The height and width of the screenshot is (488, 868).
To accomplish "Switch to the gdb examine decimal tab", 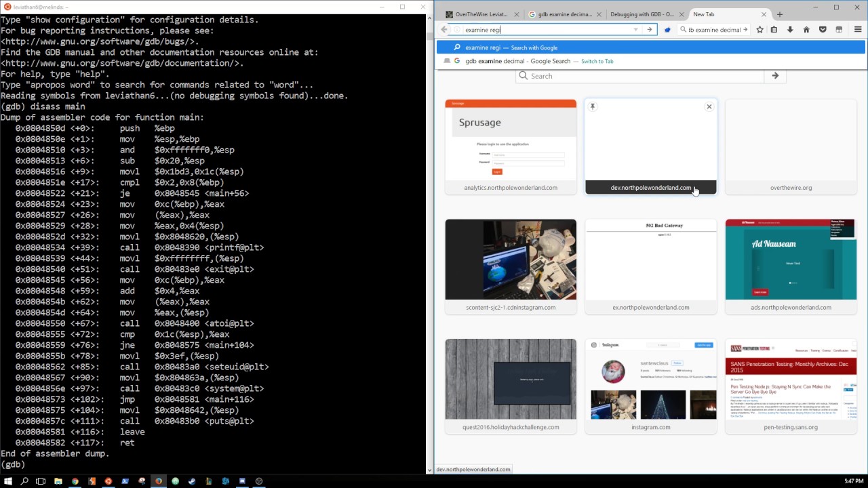I will click(565, 14).
